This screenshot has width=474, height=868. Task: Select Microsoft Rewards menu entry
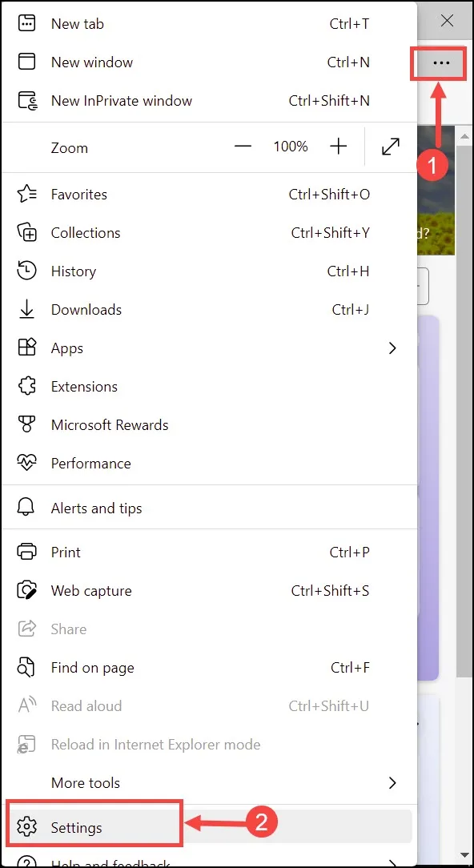pyautogui.click(x=209, y=425)
